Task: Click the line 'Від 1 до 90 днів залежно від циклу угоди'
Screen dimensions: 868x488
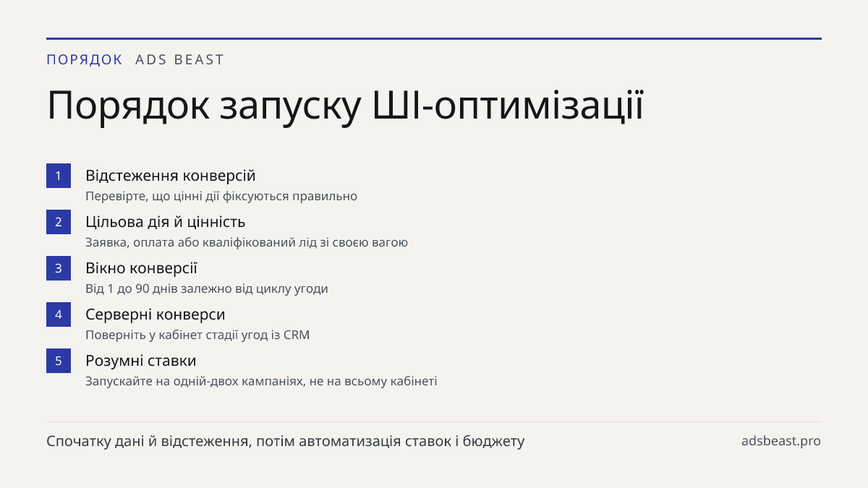Action: [x=207, y=289]
